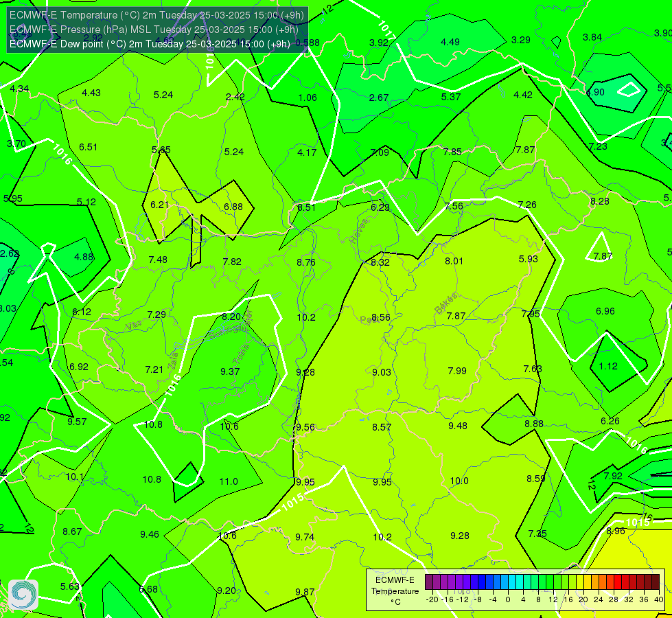
Task: Click the 7.35 value
Action: pyautogui.click(x=537, y=534)
